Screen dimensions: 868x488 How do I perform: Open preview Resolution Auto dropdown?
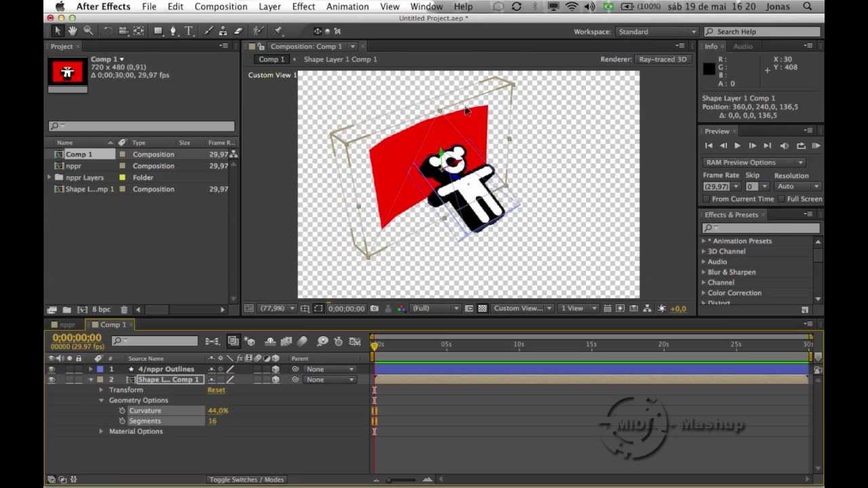(797, 186)
